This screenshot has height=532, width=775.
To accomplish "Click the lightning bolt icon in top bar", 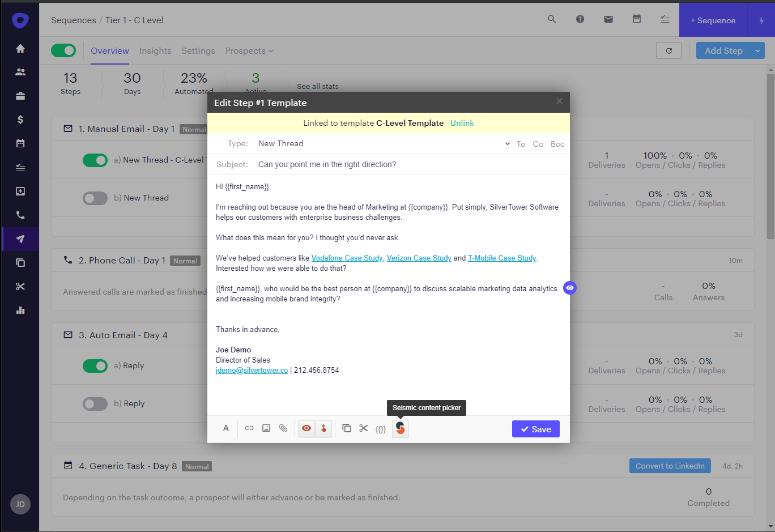I will pyautogui.click(x=761, y=20).
